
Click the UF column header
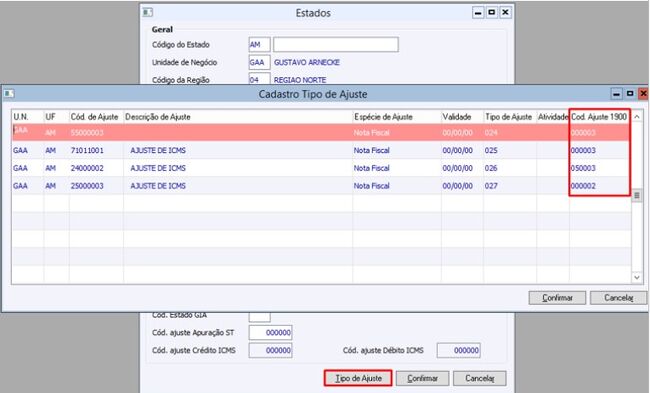coord(56,117)
